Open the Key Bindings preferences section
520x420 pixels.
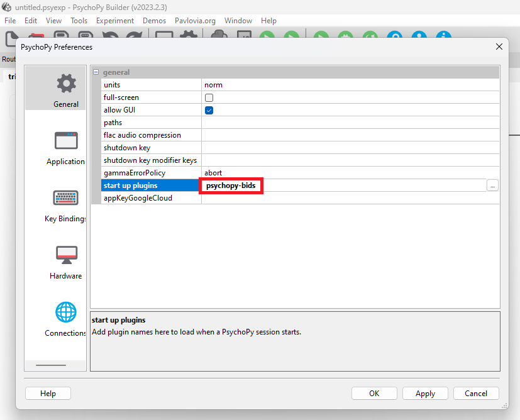(66, 206)
